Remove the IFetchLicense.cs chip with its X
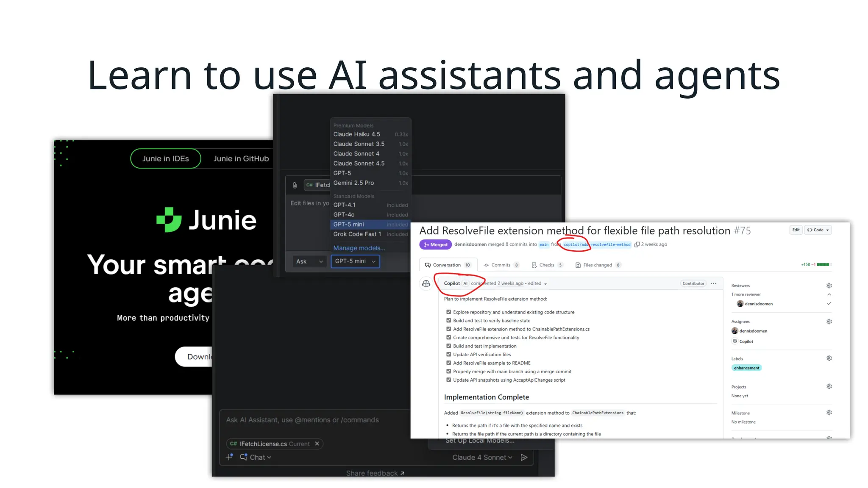This screenshot has width=868, height=488. 317,444
